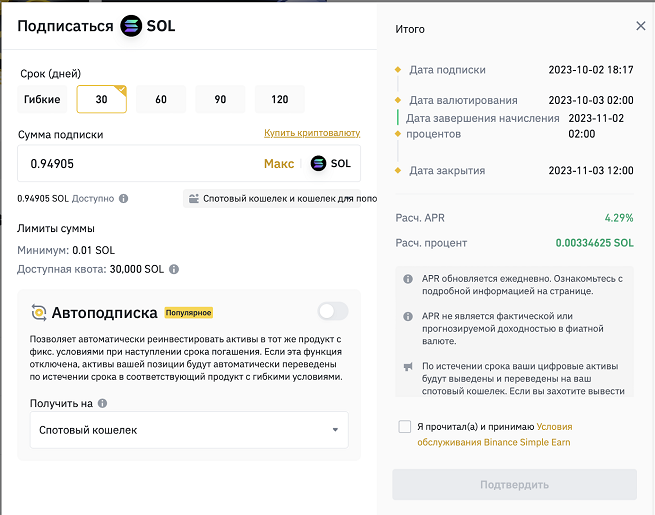Click the Итого heading
Screen dimensions: 655x515
point(410,29)
